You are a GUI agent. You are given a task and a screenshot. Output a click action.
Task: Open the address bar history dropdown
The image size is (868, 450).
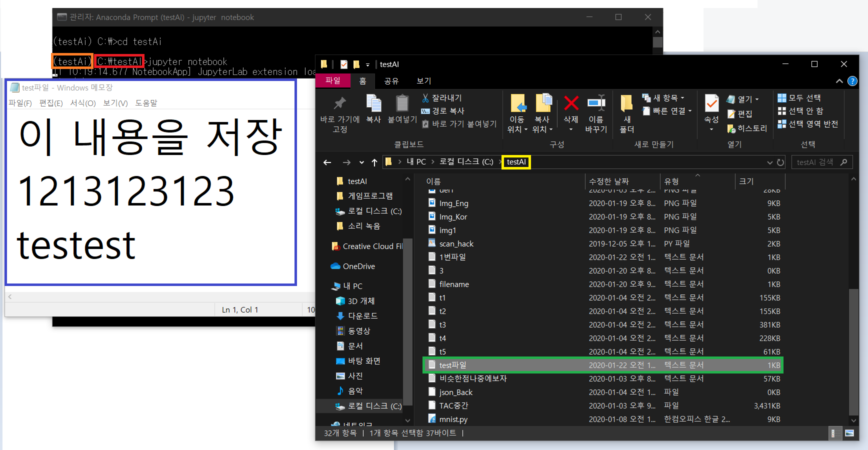tap(770, 162)
